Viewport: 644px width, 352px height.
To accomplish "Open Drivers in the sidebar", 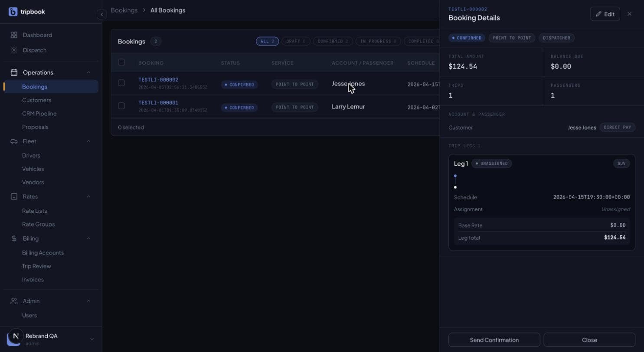I will point(31,156).
